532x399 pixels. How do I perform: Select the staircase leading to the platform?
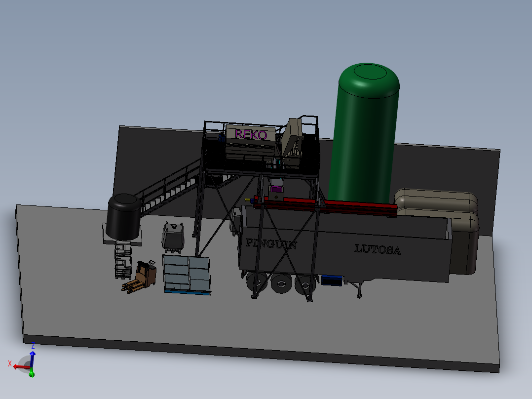[171, 189]
